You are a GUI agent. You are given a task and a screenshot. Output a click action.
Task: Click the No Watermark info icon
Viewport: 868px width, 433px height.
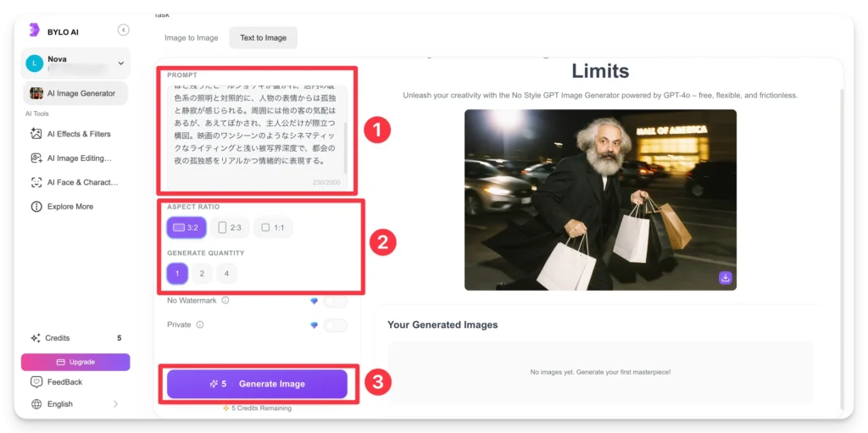point(225,301)
